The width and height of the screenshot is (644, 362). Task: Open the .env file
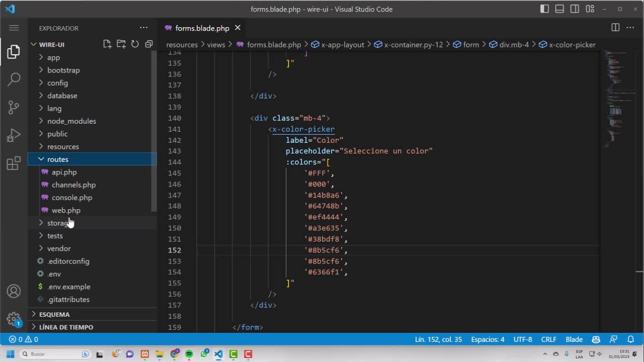pyautogui.click(x=92, y=274)
